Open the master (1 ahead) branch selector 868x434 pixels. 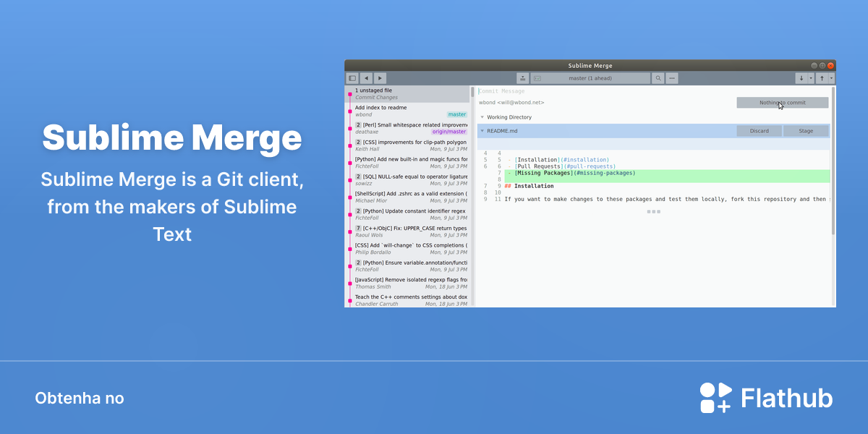[590, 78]
